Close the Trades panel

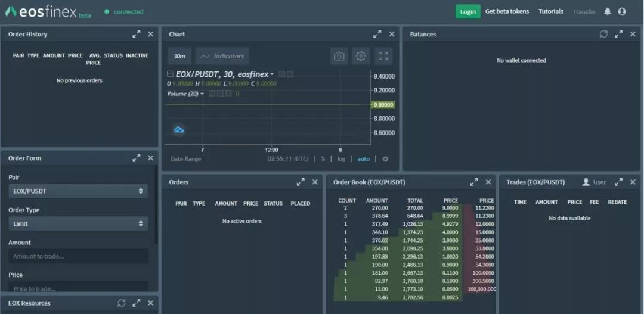coord(633,182)
